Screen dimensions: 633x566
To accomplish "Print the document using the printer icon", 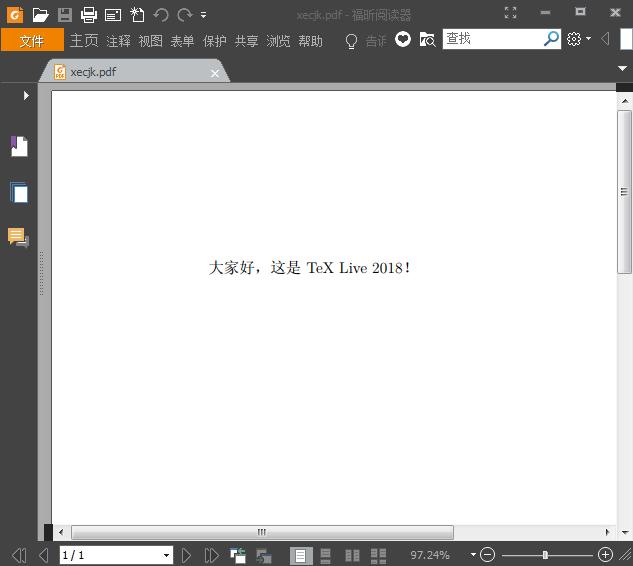I will point(89,15).
